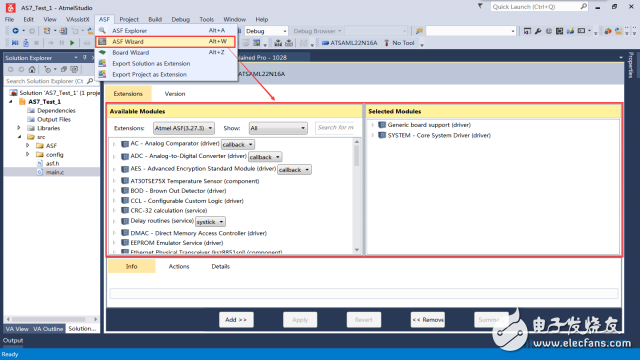
Task: Click the Navigate Backward toolbar icon
Action: (15, 31)
